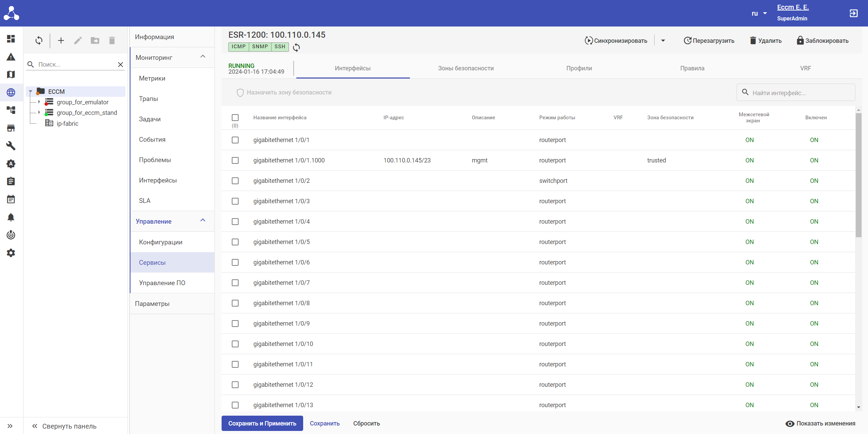868x434 pixels.
Task: Click the logout icon in top bar
Action: pos(853,13)
